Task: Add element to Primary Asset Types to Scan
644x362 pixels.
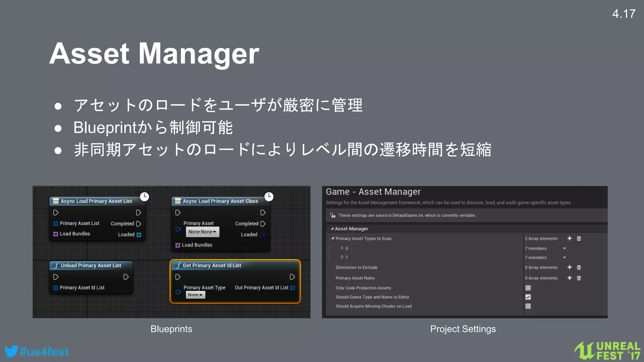Action: [569, 239]
